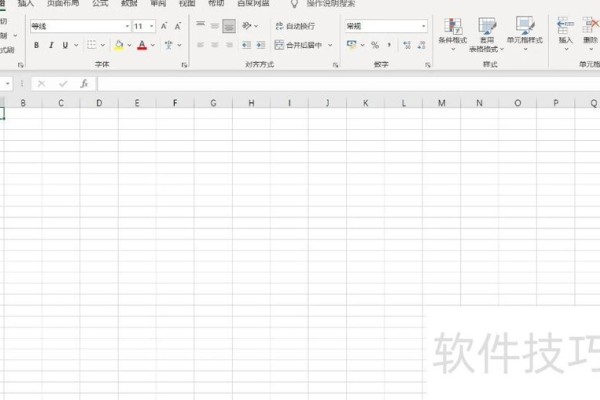Image resolution: width=600 pixels, height=400 pixels.
Task: Open the font name combo box
Action: click(x=80, y=26)
